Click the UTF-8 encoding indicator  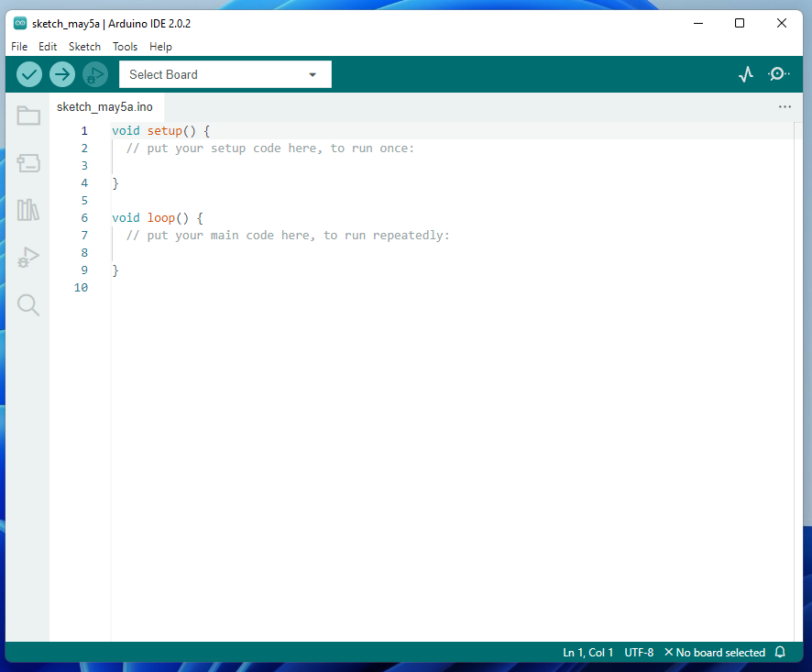(x=639, y=652)
